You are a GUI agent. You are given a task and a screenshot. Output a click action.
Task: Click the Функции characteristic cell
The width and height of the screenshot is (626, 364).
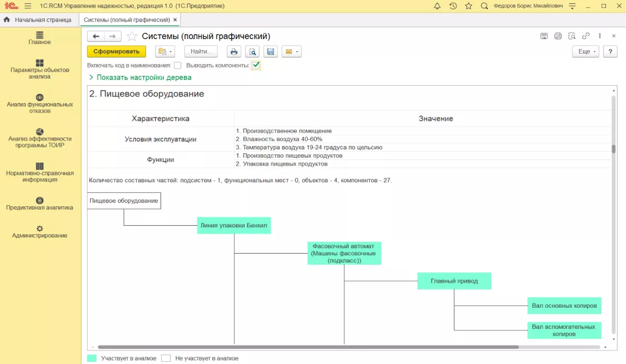click(161, 159)
